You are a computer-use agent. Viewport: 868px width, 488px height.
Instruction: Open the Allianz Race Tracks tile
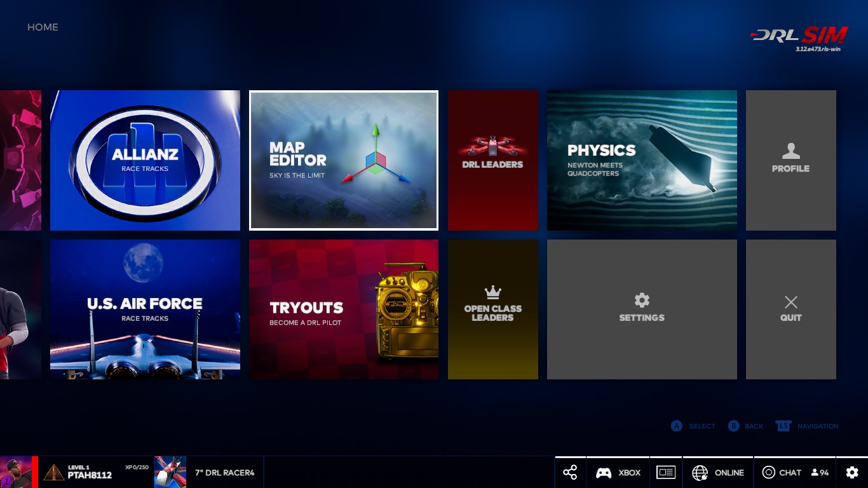pos(145,160)
